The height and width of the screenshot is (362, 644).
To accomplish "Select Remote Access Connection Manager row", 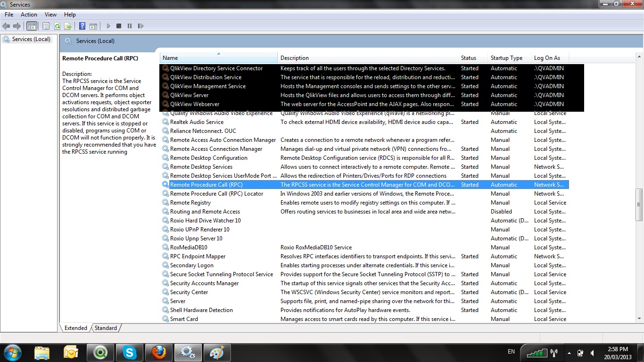I will click(364, 149).
